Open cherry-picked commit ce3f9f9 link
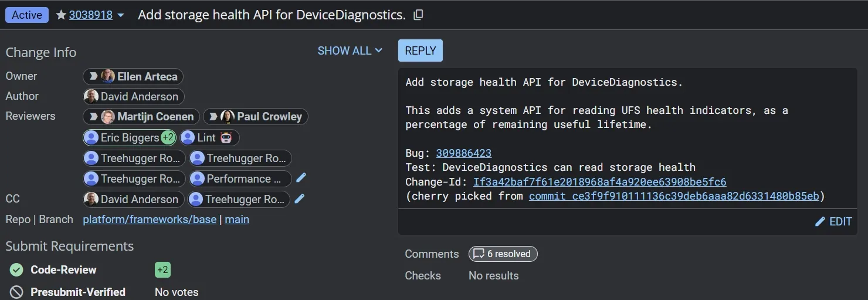Image resolution: width=868 pixels, height=300 pixels. [x=674, y=196]
